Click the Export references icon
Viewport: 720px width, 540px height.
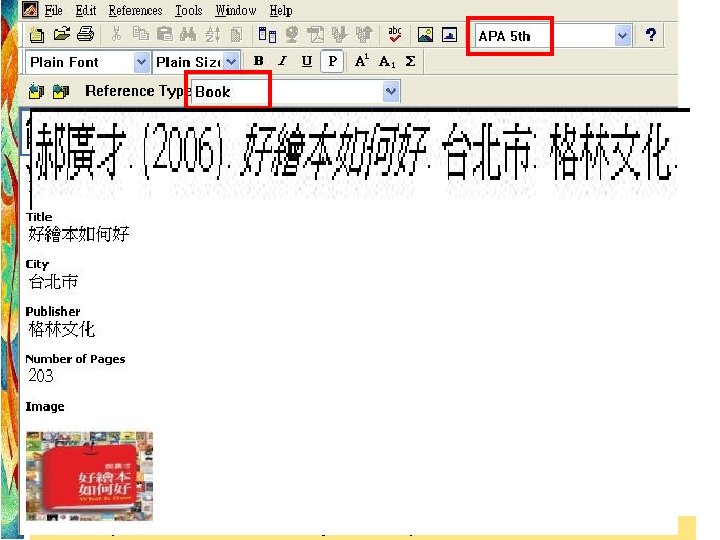coord(315,34)
